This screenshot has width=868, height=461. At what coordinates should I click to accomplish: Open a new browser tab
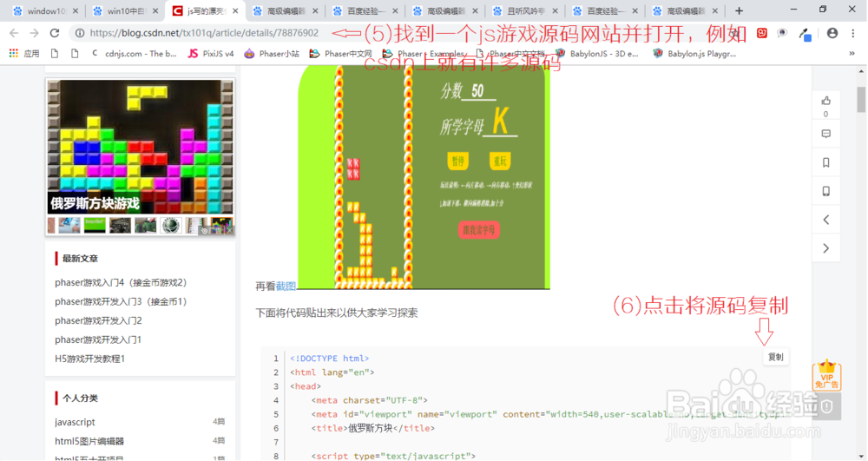tap(739, 10)
